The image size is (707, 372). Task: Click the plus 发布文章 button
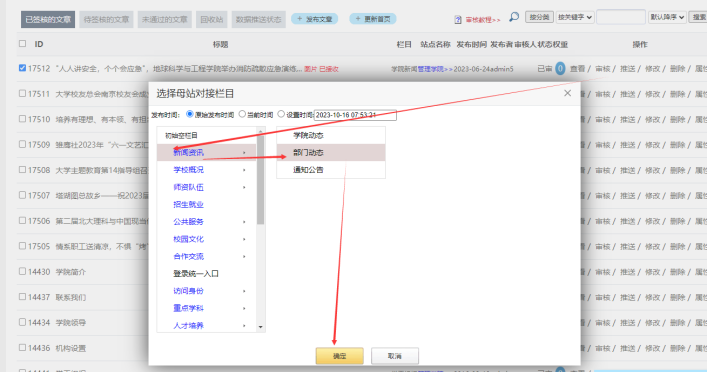(315, 19)
